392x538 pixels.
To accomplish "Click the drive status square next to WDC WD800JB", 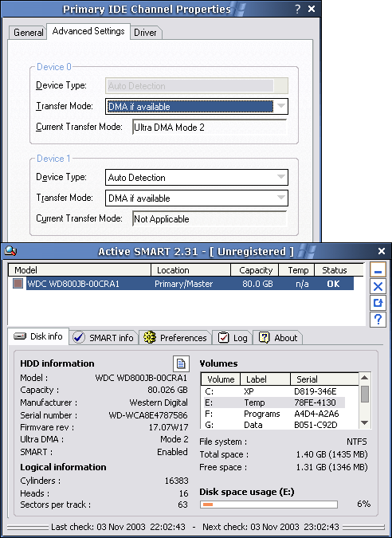I will 18,284.
